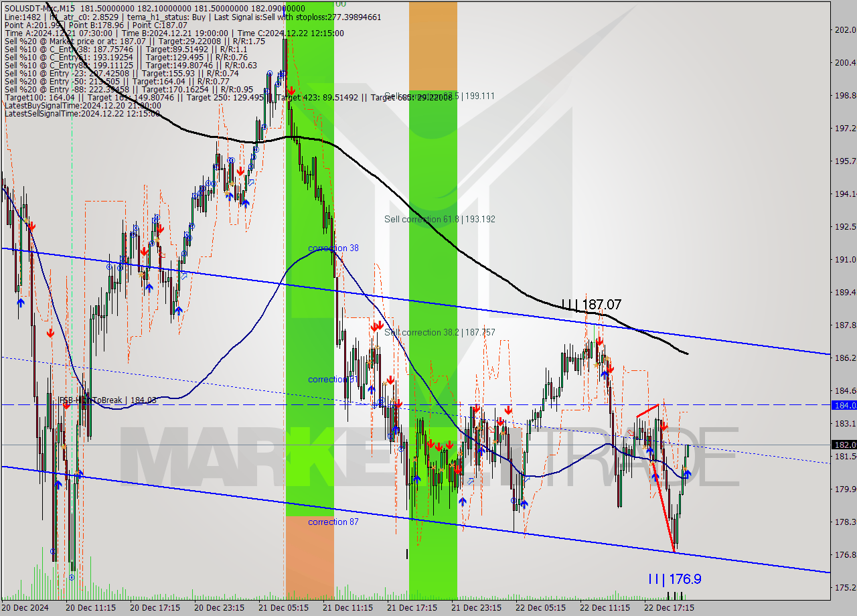Image resolution: width=857 pixels, height=616 pixels.
Task: Click '22 Dec 11:15' on the time axis
Action: coord(605,608)
